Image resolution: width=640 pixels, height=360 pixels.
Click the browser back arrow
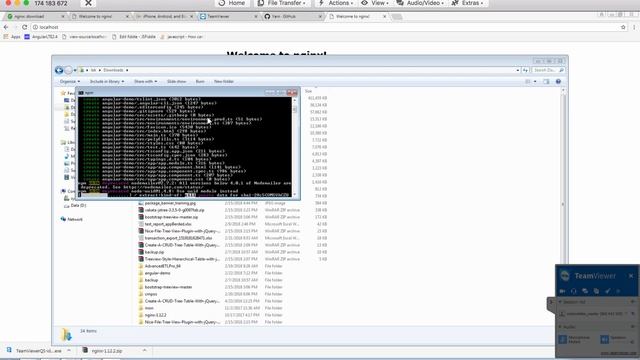[x=6, y=27]
